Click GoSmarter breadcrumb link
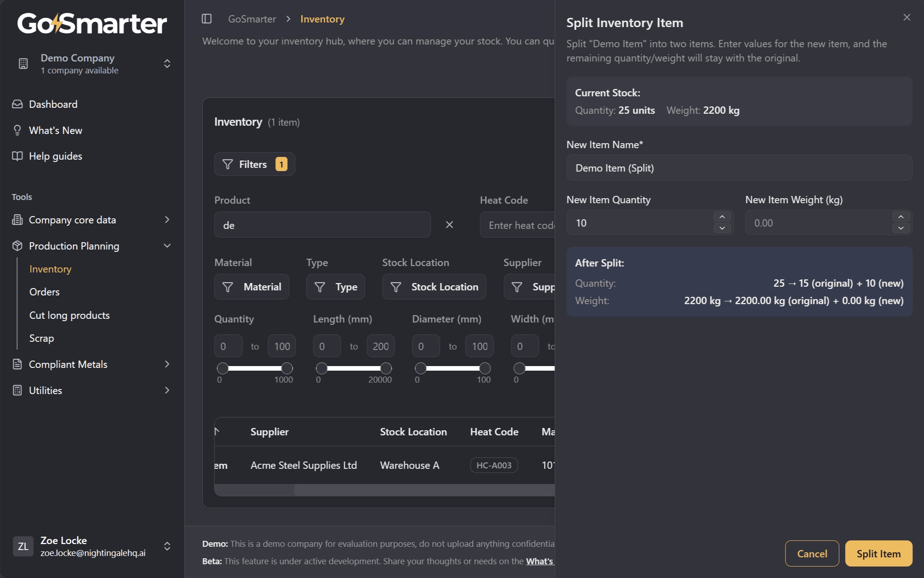 click(252, 19)
